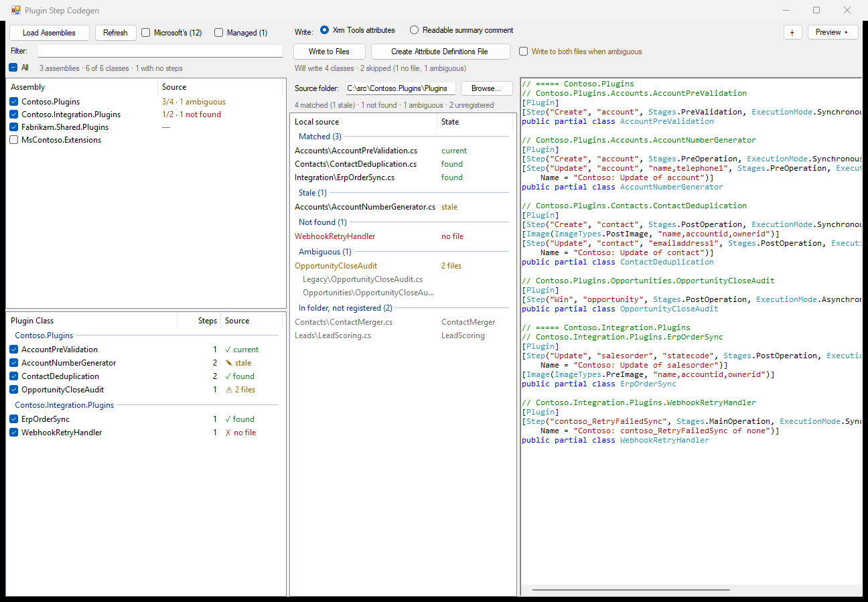Click the Plugin Class column header
The image size is (868, 602).
(92, 321)
